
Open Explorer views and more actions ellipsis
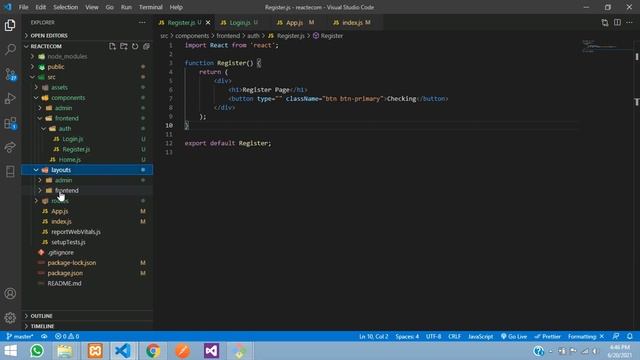coord(142,22)
